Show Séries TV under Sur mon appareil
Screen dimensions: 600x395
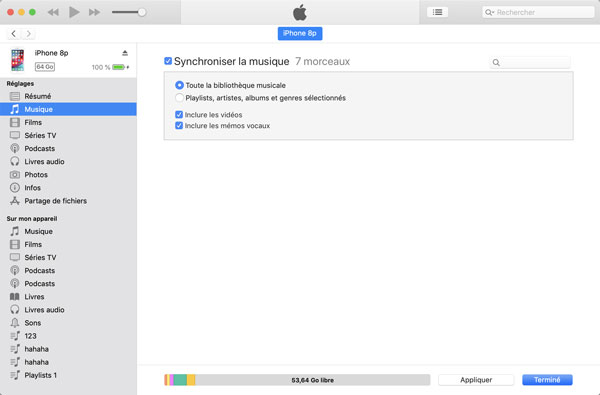[68, 257]
